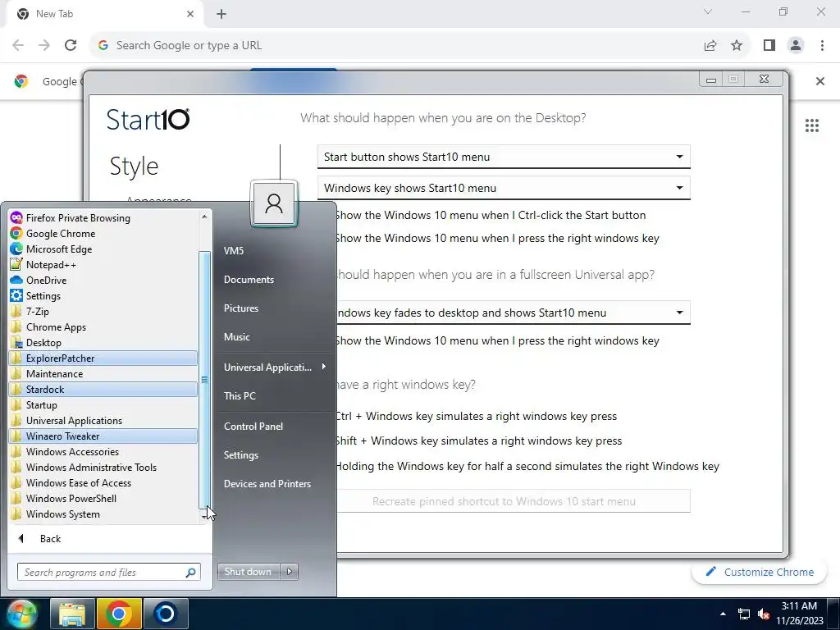The image size is (840, 630).
Task: Expand the Windows PowerShell folder
Action: pos(103,498)
